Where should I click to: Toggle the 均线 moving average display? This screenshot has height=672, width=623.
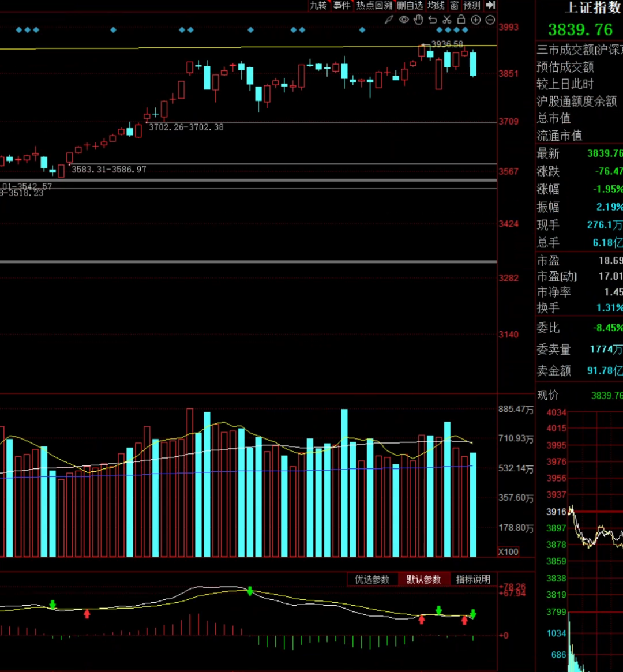tap(436, 5)
